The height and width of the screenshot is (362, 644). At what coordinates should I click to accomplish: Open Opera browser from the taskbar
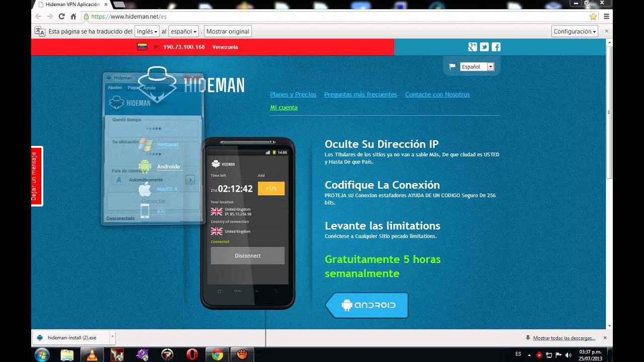click(x=192, y=354)
